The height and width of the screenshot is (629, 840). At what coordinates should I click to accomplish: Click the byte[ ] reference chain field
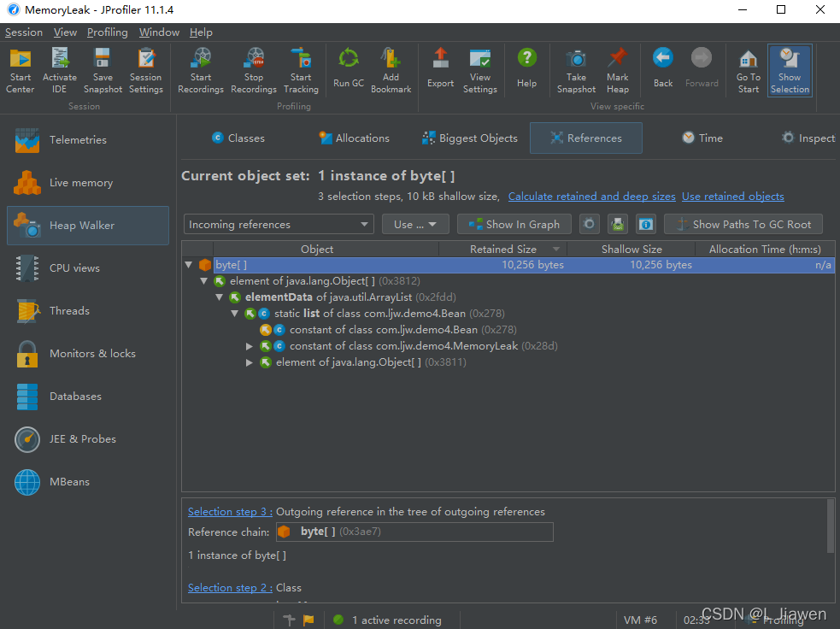coord(414,532)
